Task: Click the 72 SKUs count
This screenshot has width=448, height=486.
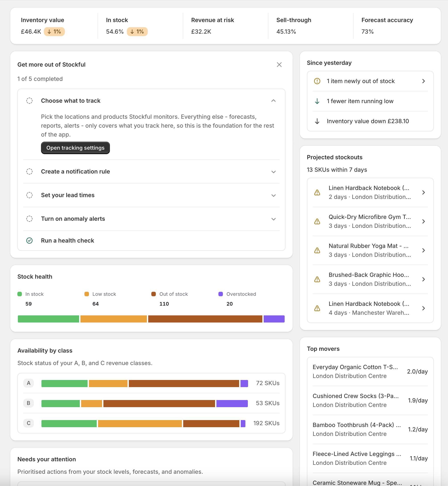Action: coord(268,383)
